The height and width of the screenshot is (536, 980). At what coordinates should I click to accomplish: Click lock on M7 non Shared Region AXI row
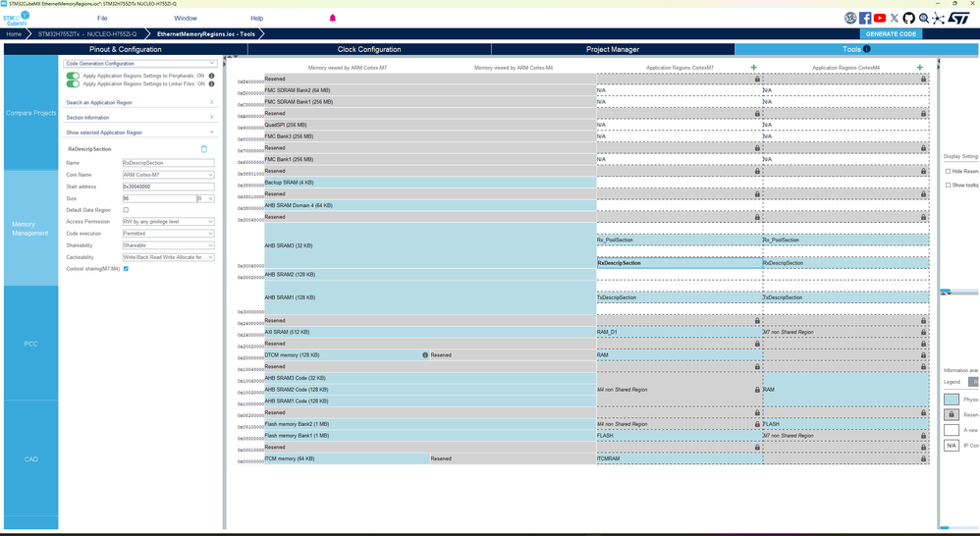click(x=923, y=332)
